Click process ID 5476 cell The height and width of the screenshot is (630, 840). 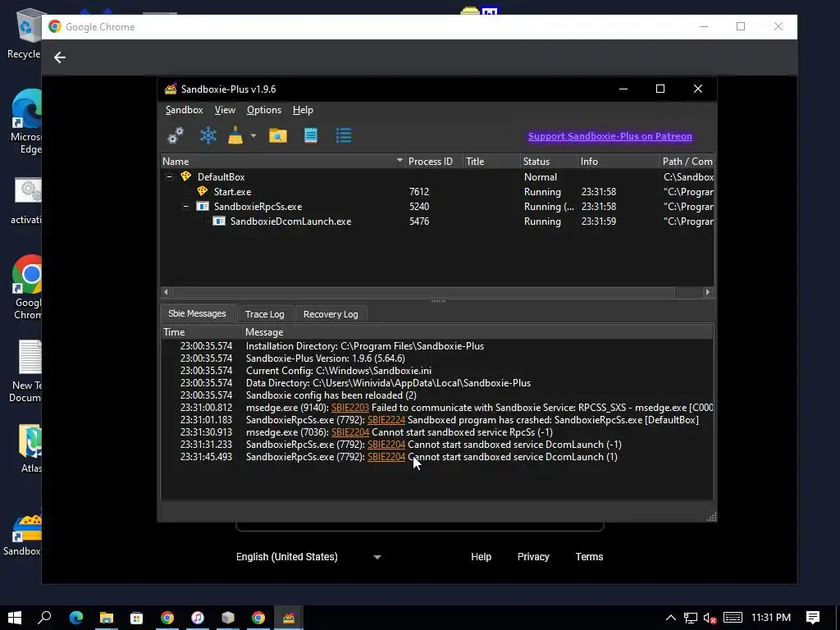click(419, 221)
